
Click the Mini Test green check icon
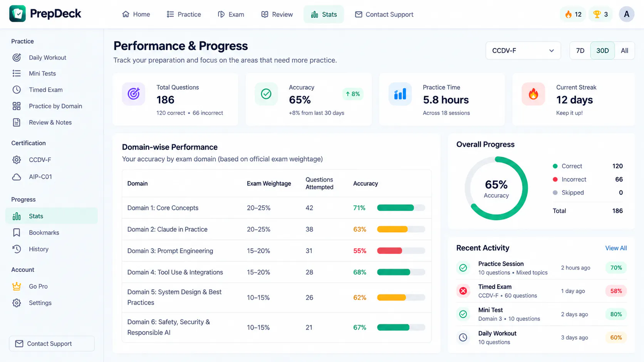[463, 314]
